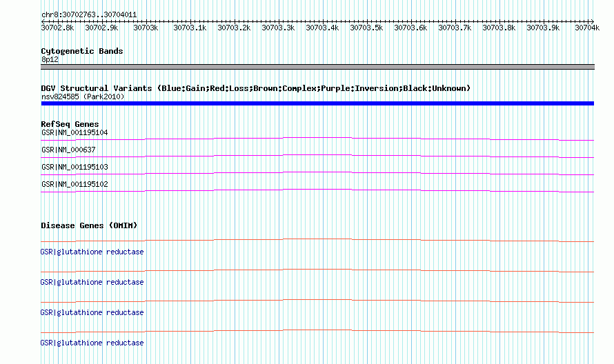Select the 30703.8k ruler tick label

click(499, 28)
